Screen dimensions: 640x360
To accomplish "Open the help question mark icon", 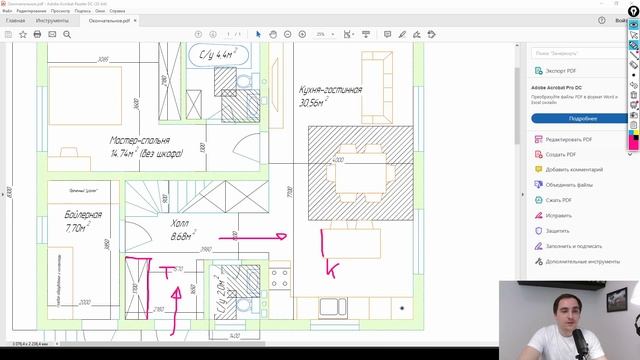I will click(x=602, y=20).
